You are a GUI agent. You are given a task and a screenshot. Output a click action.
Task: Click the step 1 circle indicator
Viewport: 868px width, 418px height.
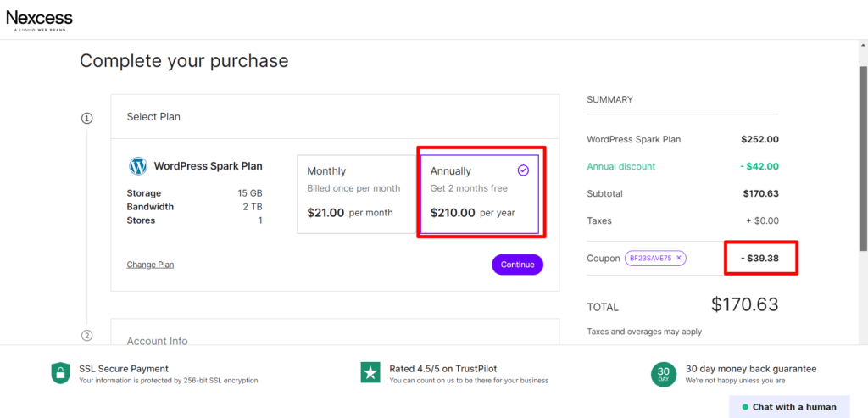pos(87,118)
